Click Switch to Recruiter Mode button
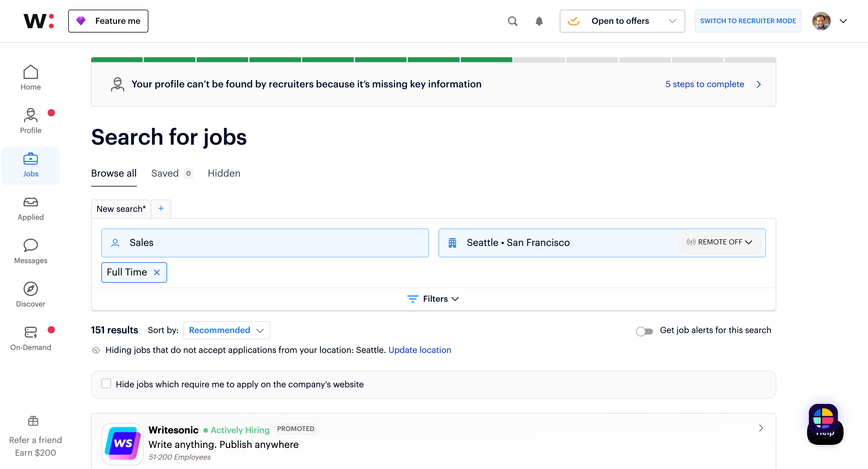Image resolution: width=868 pixels, height=469 pixels. pyautogui.click(x=748, y=21)
